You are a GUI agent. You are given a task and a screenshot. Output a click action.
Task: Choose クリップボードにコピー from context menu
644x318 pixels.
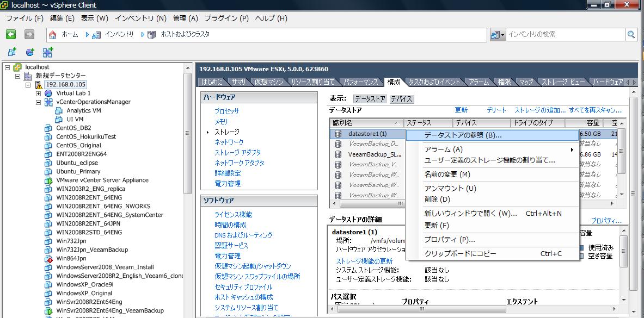pyautogui.click(x=492, y=253)
